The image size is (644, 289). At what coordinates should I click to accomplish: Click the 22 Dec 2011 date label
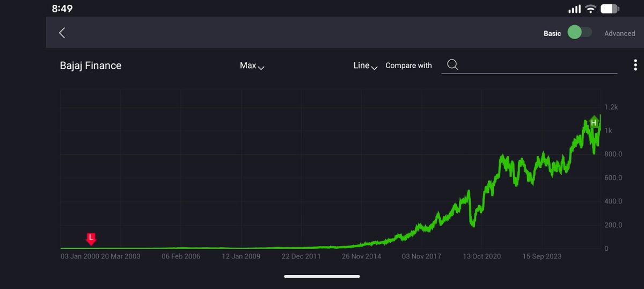(301, 256)
